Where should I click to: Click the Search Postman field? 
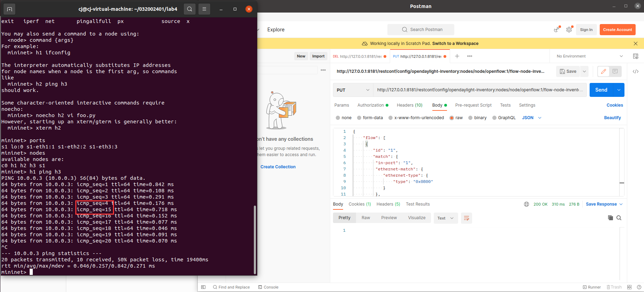[x=421, y=30]
